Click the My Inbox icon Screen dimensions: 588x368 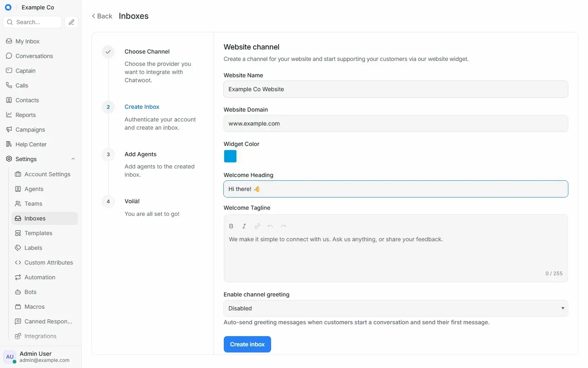tap(9, 41)
